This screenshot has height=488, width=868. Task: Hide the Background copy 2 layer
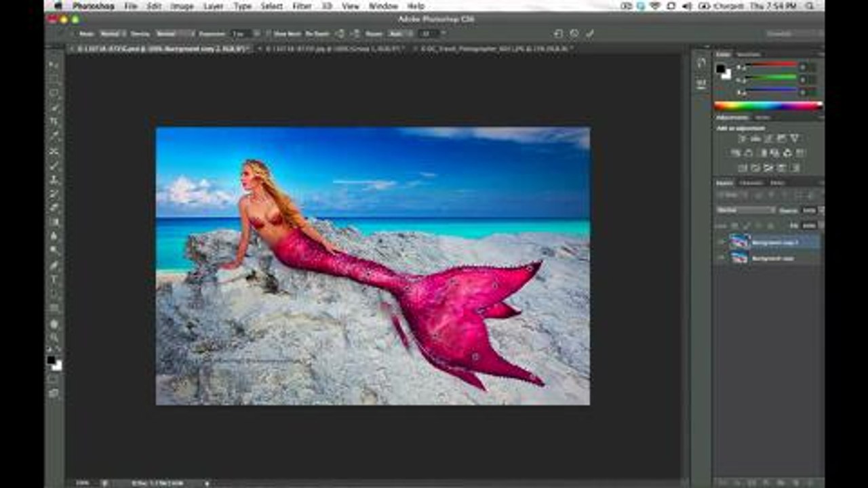721,241
